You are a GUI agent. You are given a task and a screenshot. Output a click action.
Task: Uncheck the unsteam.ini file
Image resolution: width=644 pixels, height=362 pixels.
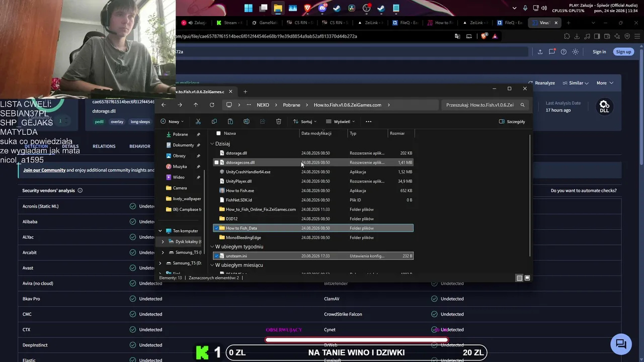(216, 256)
